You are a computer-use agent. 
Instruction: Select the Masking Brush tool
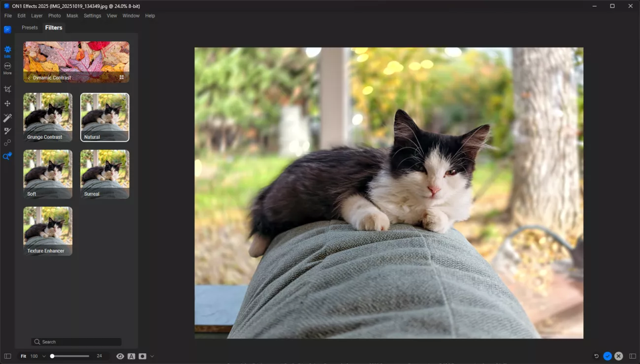[x=7, y=131]
